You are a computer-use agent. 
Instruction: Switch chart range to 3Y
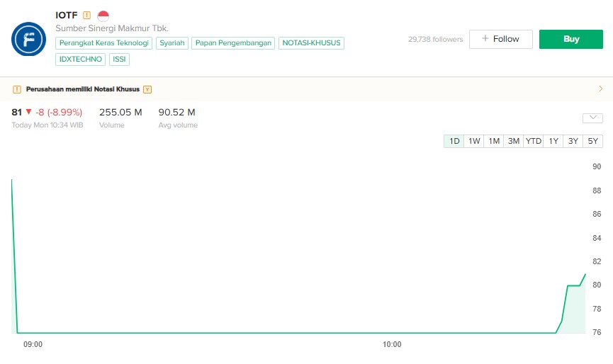573,141
